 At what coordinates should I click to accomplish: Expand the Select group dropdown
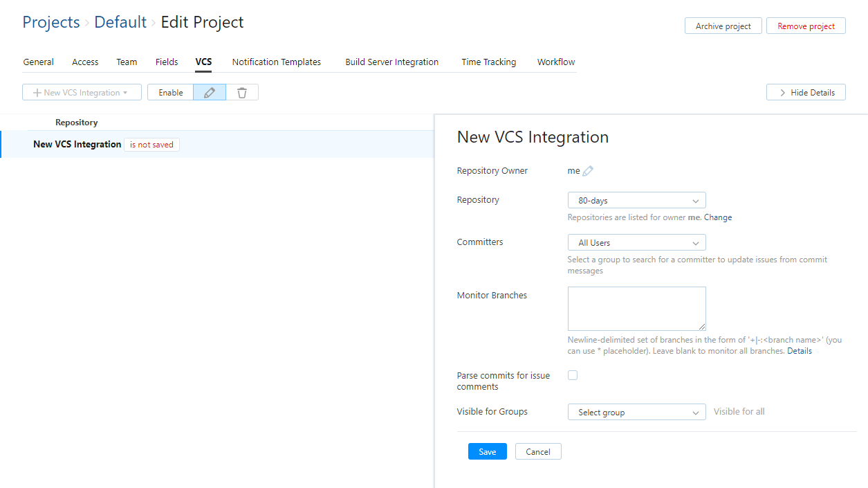(636, 413)
